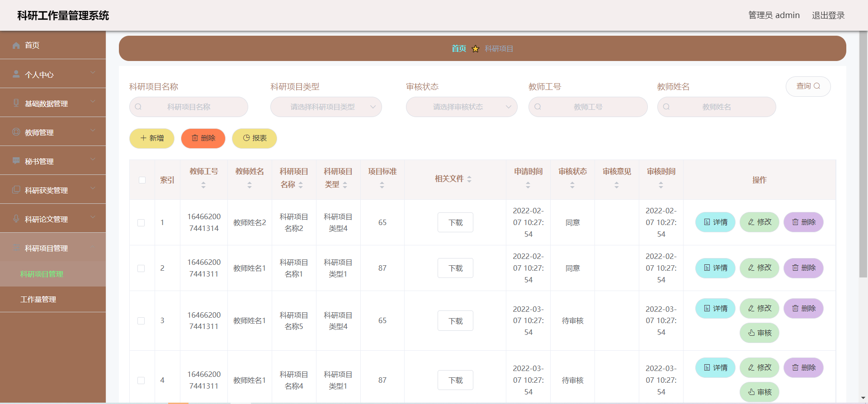The width and height of the screenshot is (868, 404).
Task: Expand 科研获奖管理 menu chevron
Action: click(x=93, y=188)
